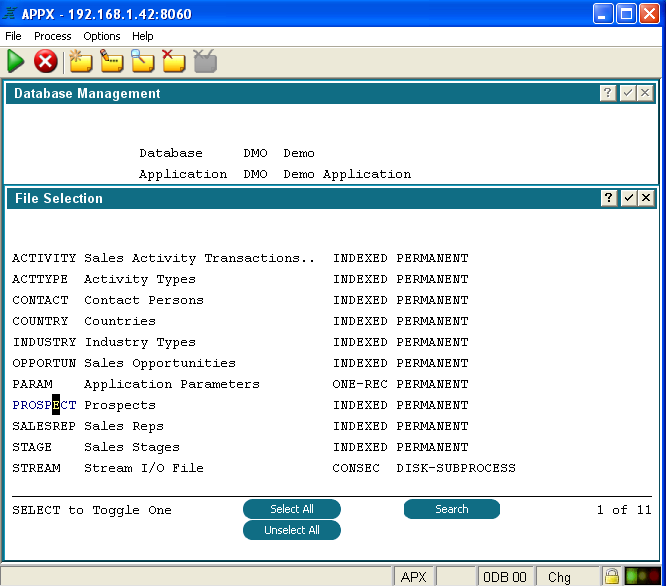Close the Database Management panel with X
This screenshot has width=666, height=586.
pos(645,93)
